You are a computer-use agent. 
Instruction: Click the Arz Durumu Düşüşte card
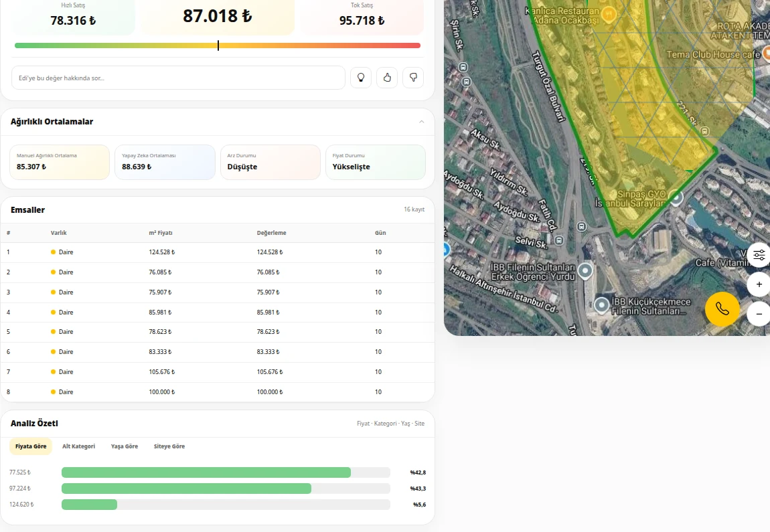[270, 162]
